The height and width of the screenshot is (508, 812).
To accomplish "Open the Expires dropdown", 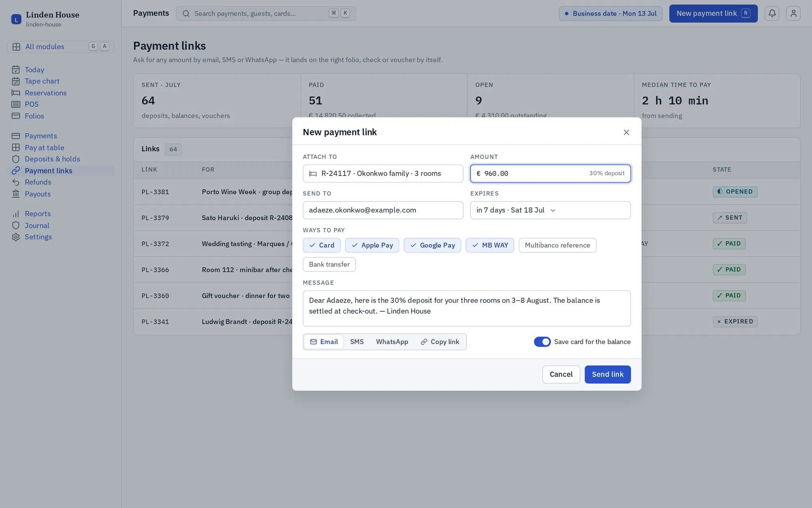I will click(x=550, y=210).
